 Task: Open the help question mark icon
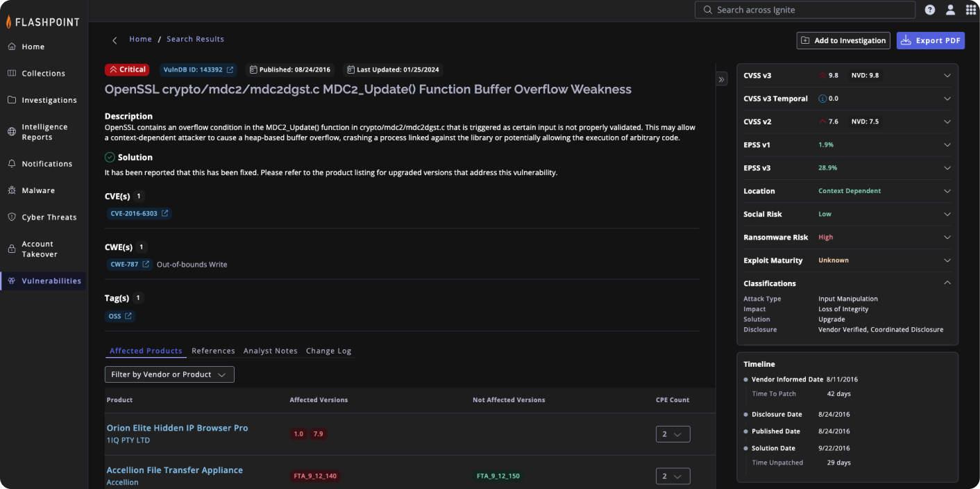pos(930,10)
